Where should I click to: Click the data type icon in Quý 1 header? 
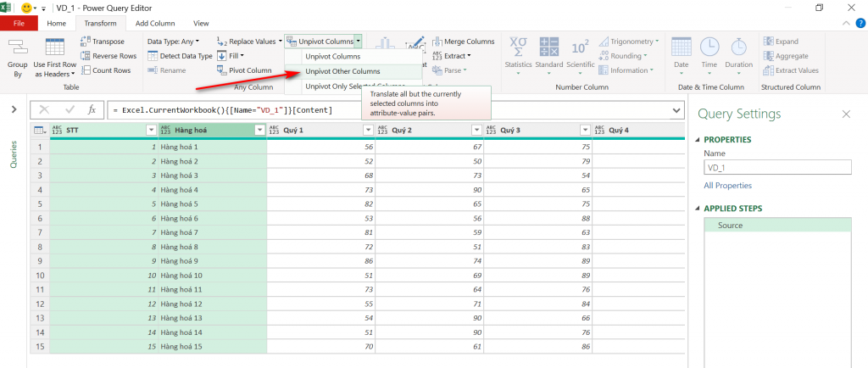tap(274, 130)
